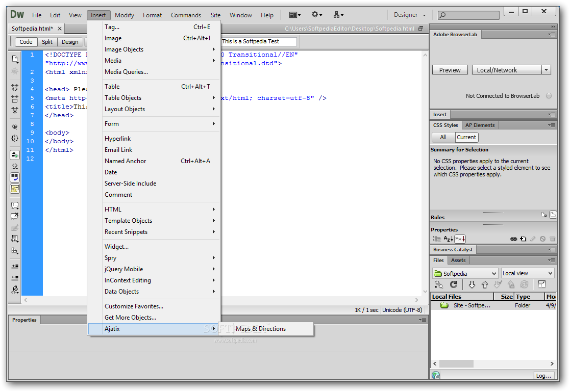This screenshot has width=570, height=392.
Task: Toggle word wrap icon
Action: click(14, 177)
